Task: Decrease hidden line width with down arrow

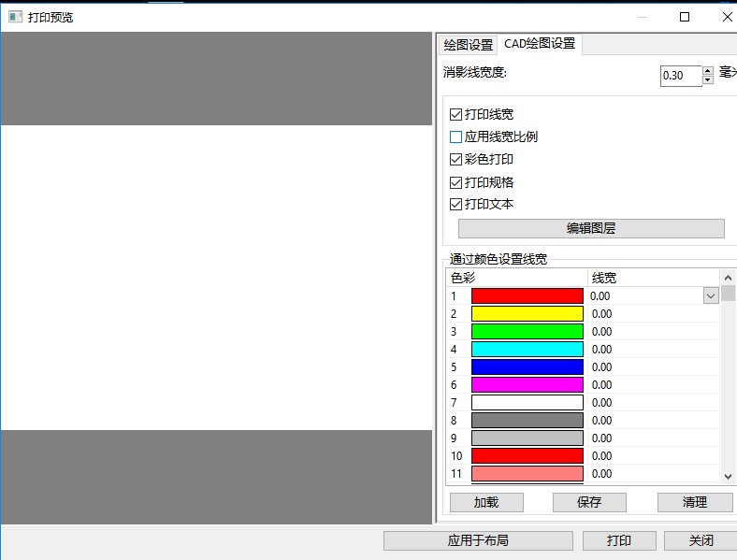Action: 708,79
